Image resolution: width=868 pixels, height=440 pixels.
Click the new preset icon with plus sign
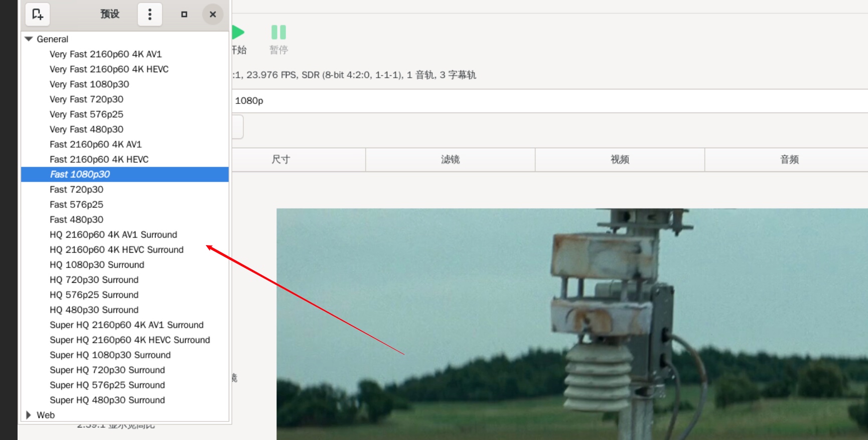[x=38, y=14]
